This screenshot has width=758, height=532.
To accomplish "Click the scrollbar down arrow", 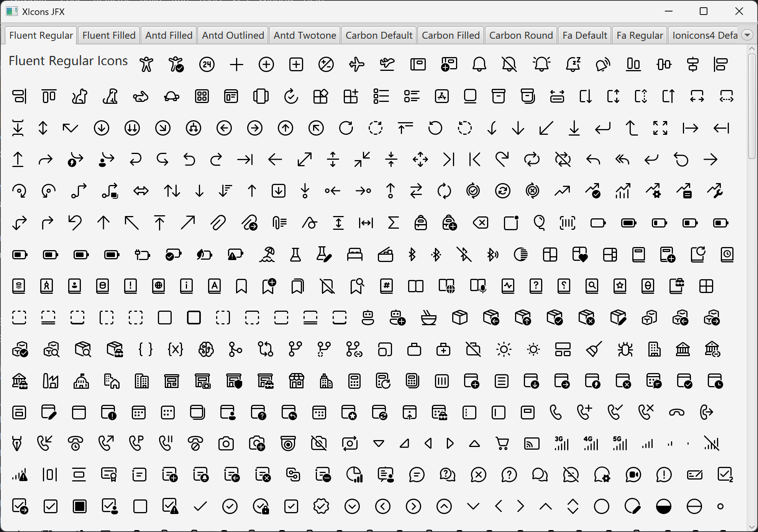I will 751,527.
